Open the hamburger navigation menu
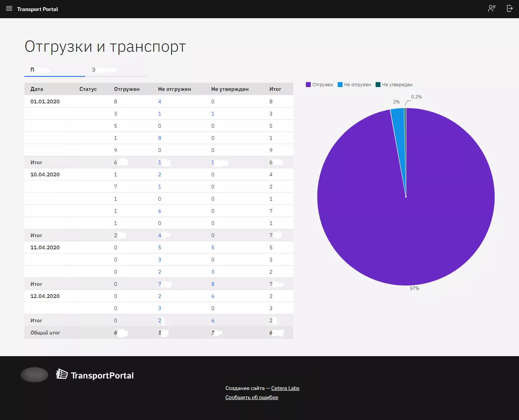519x420 pixels. [x=9, y=9]
